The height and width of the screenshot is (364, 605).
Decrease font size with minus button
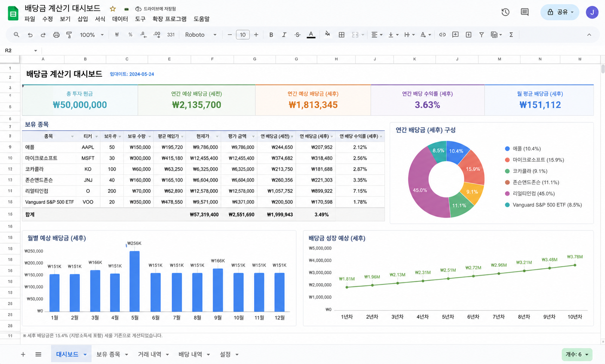[230, 35]
